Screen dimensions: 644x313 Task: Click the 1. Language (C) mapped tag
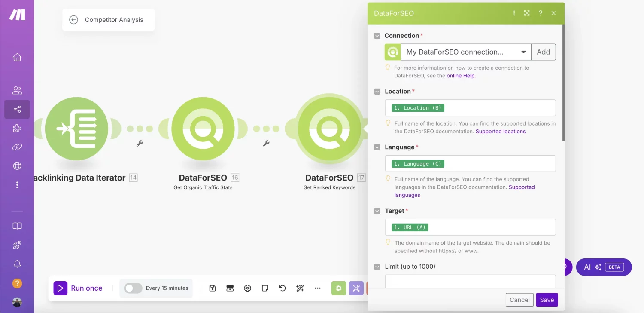[418, 163]
